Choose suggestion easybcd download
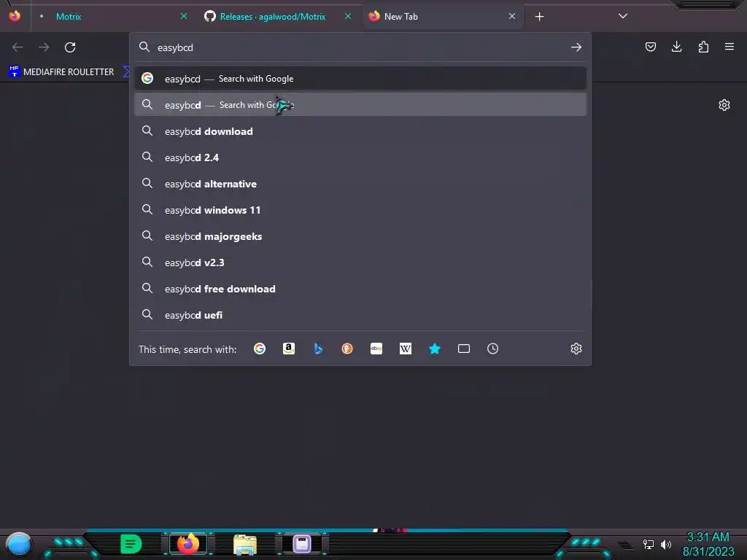The width and height of the screenshot is (747, 560). coord(360,131)
